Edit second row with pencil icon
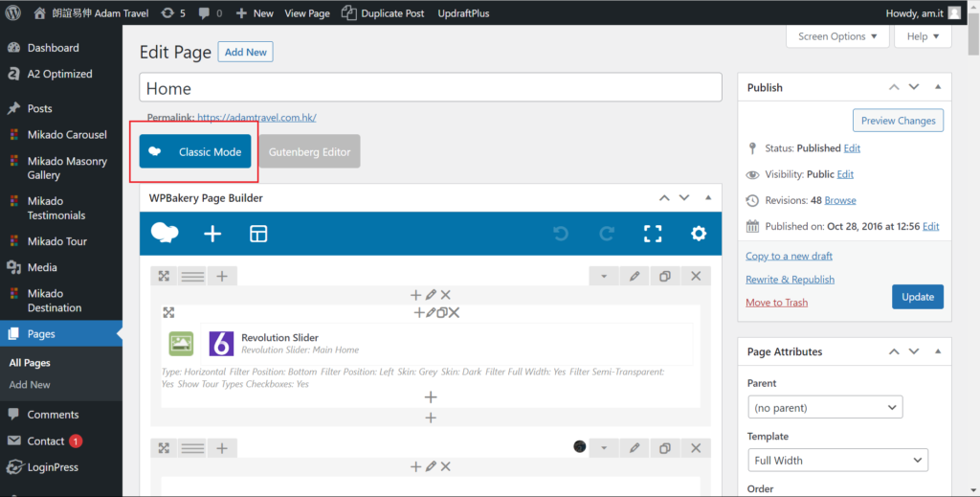Screen dimensions: 980x497 [635, 447]
